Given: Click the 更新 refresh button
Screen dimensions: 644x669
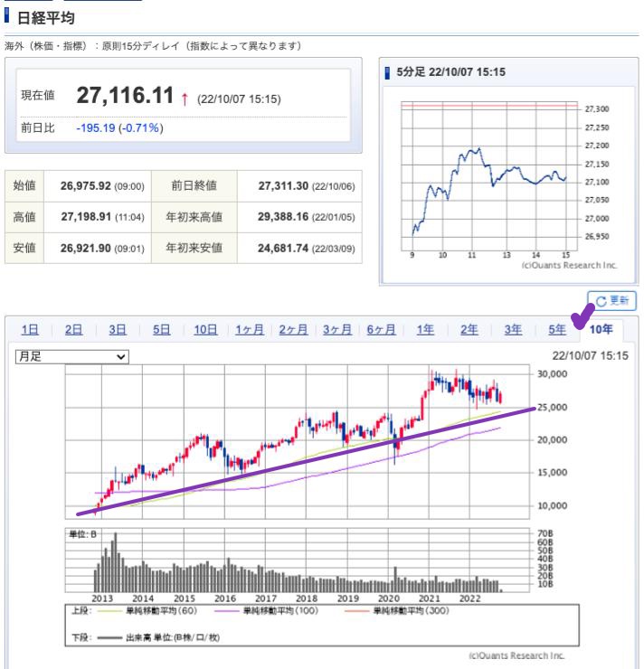Looking at the screenshot, I should click(611, 301).
